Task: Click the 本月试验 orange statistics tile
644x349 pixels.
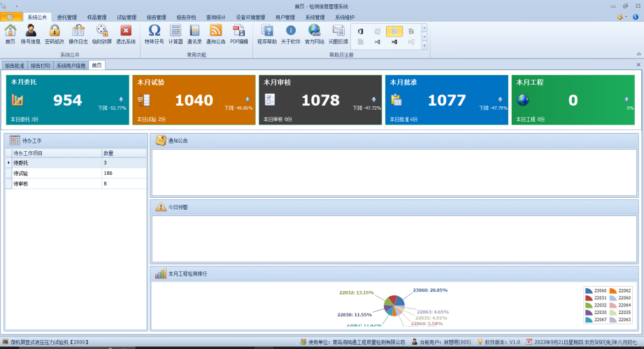Action: (194, 100)
